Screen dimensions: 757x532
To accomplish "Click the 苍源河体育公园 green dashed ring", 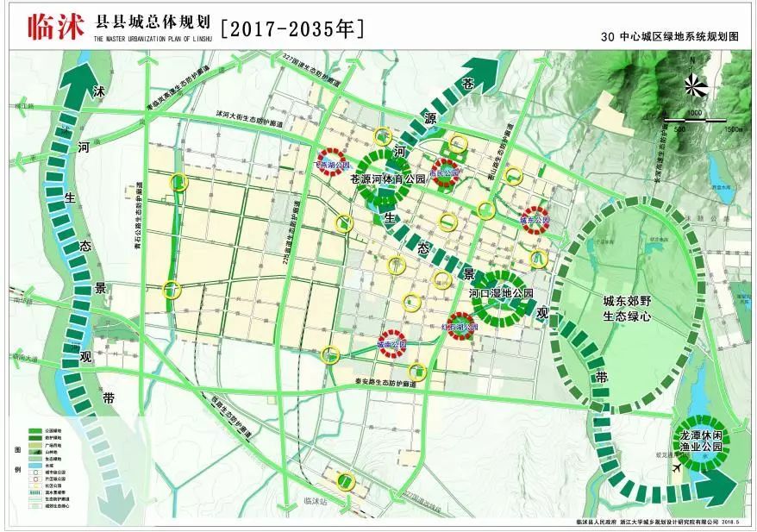I will (384, 179).
